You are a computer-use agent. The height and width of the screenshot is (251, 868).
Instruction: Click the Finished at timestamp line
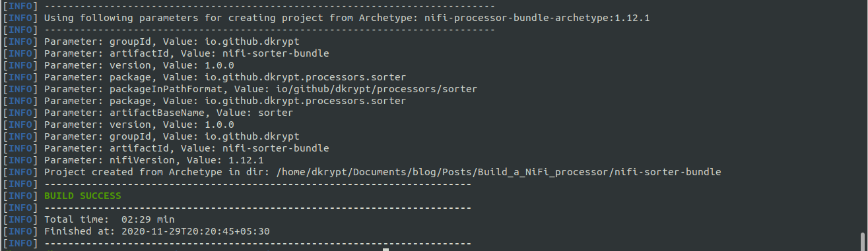[x=156, y=231]
